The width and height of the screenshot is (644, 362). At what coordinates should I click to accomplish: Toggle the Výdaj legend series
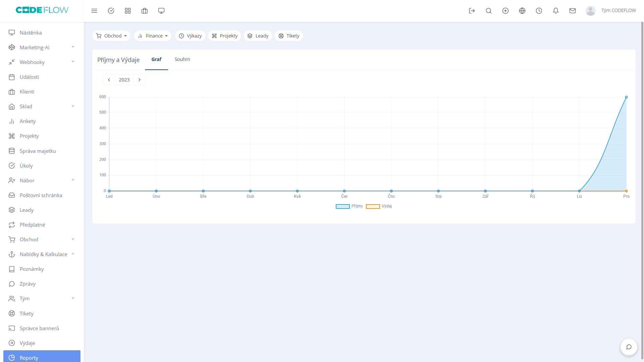pos(379,206)
